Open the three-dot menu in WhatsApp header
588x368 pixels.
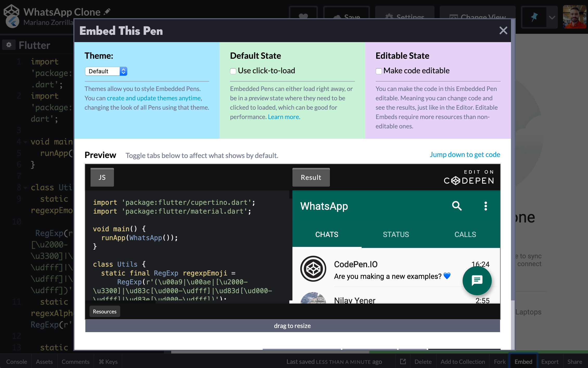[485, 206]
